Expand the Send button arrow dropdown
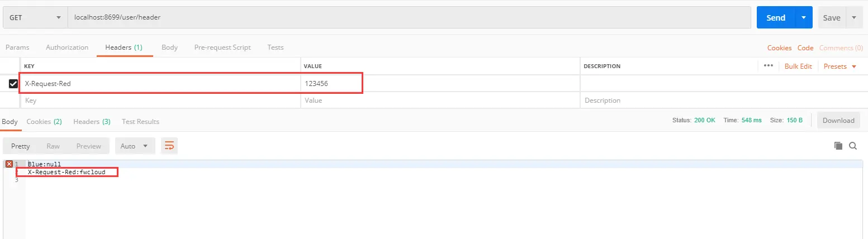868x239 pixels. pos(803,18)
